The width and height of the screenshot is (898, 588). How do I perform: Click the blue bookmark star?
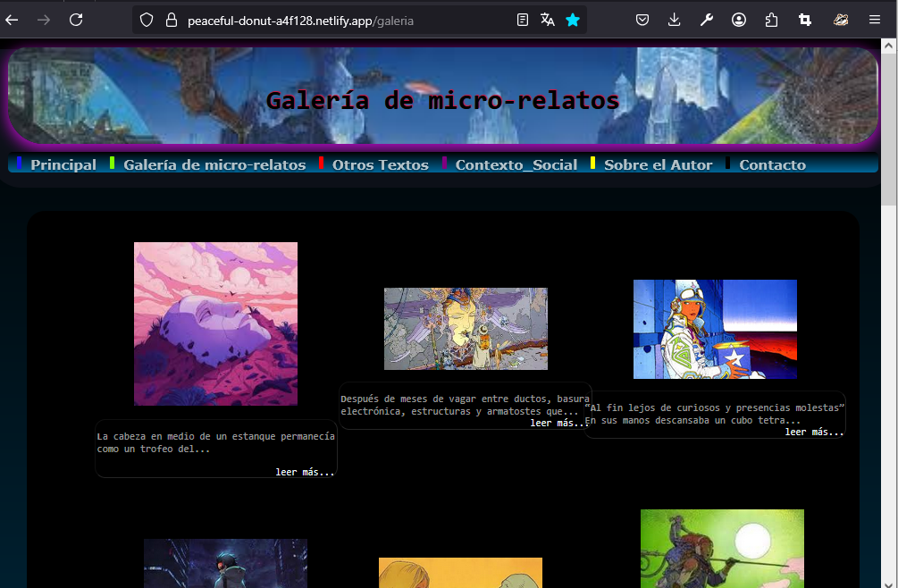(x=573, y=20)
